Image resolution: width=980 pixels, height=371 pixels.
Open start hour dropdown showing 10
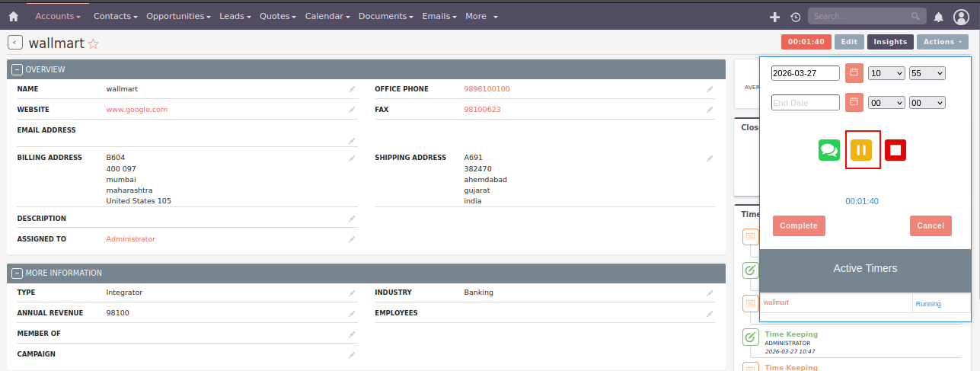tap(886, 73)
